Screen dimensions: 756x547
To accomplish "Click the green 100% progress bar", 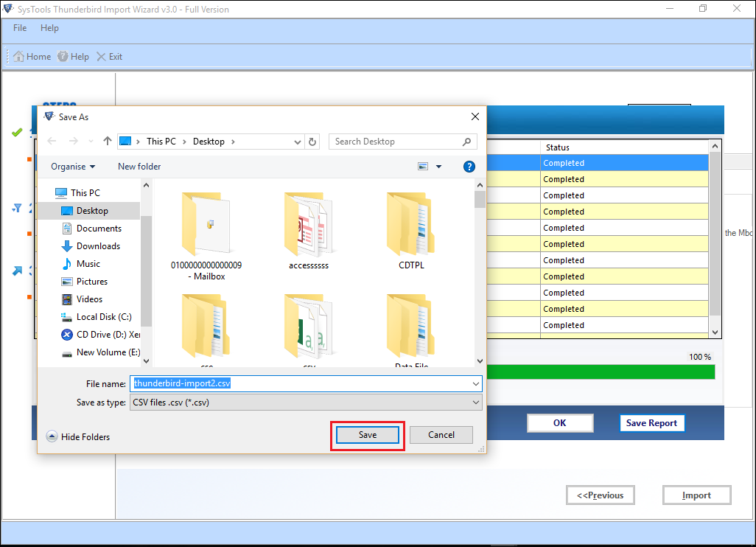I will click(x=601, y=372).
